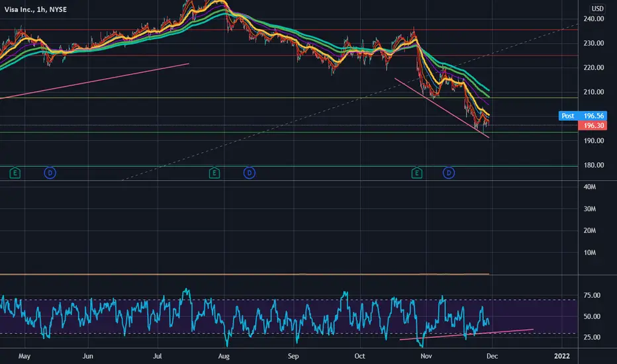
Task: Click the Oct label on time axis
Action: pos(359,356)
